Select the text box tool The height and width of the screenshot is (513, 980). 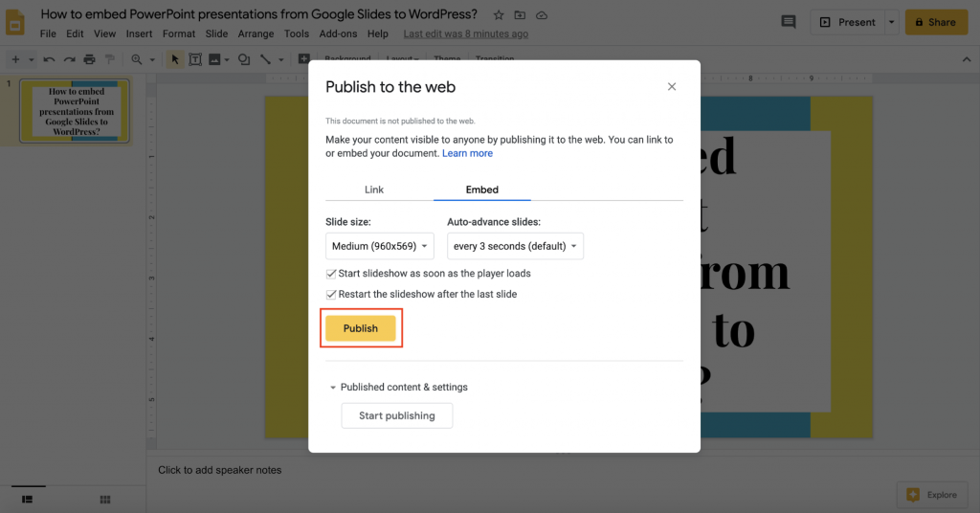pyautogui.click(x=195, y=59)
